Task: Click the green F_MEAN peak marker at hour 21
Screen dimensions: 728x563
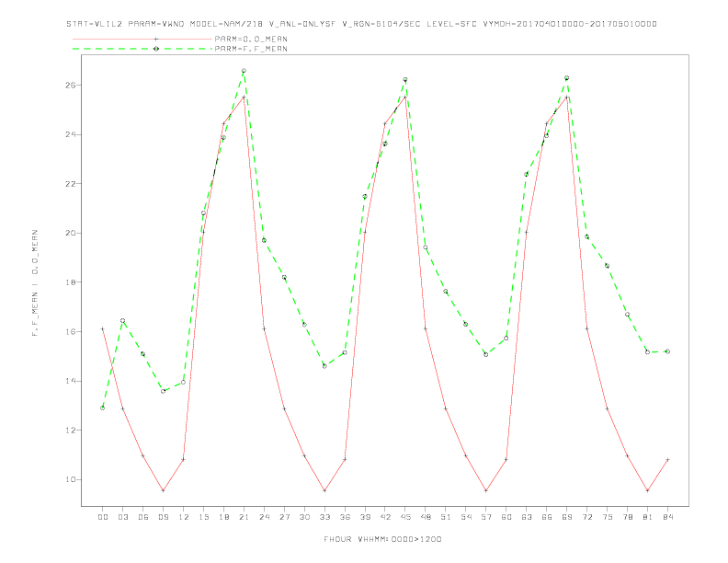Action: coord(244,71)
